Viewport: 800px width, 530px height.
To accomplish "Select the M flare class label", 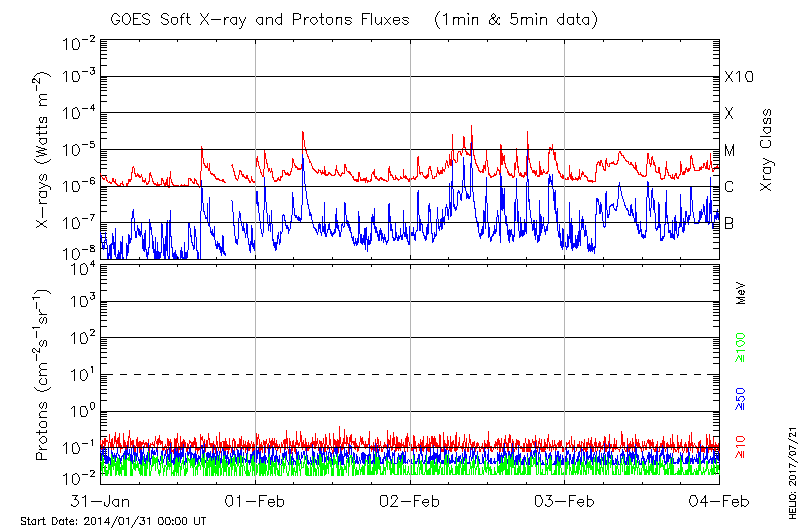I will coord(730,150).
